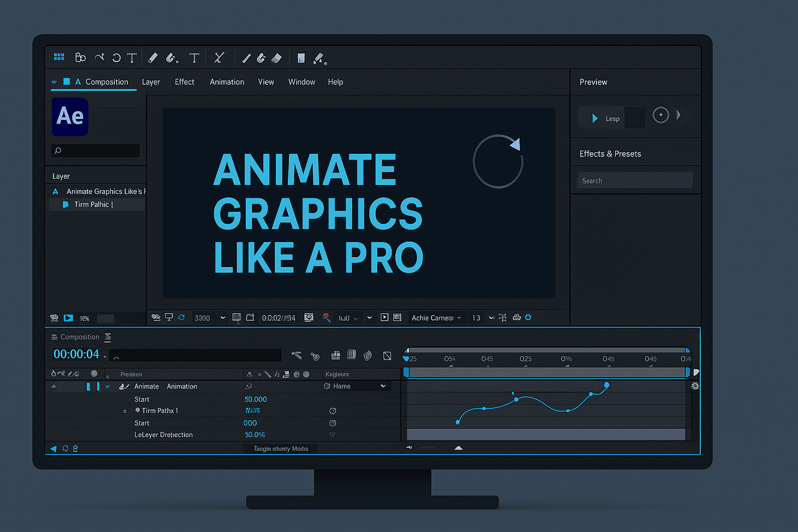This screenshot has height=532, width=798.
Task: Select the Rotation tool in the toolbar
Action: click(116, 57)
